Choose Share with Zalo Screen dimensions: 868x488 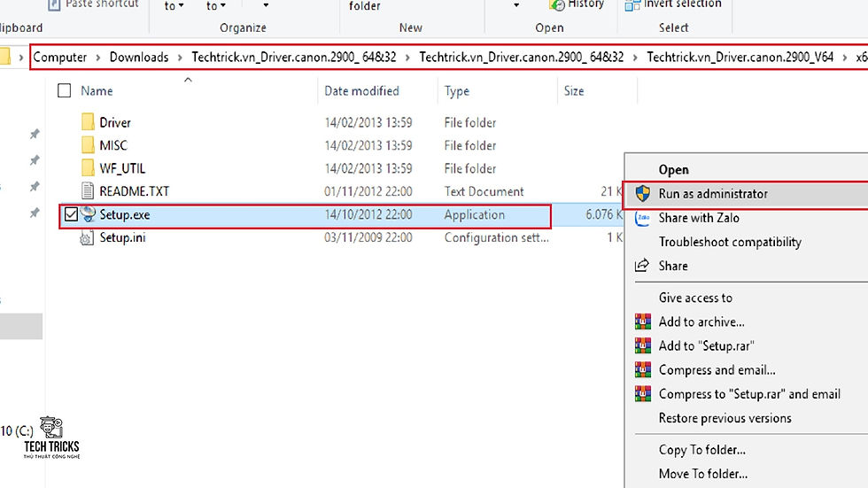pyautogui.click(x=699, y=218)
